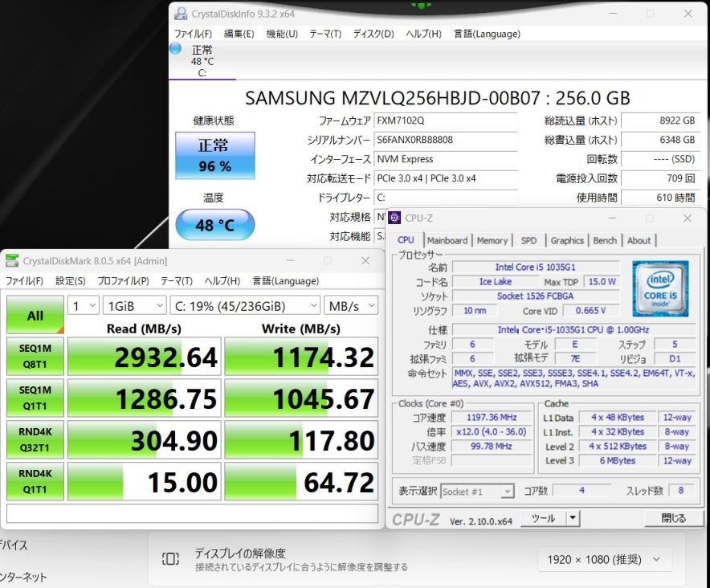Image resolution: width=710 pixels, height=588 pixels.
Task: Click the display resolution icon in Settings
Action: [x=170, y=559]
